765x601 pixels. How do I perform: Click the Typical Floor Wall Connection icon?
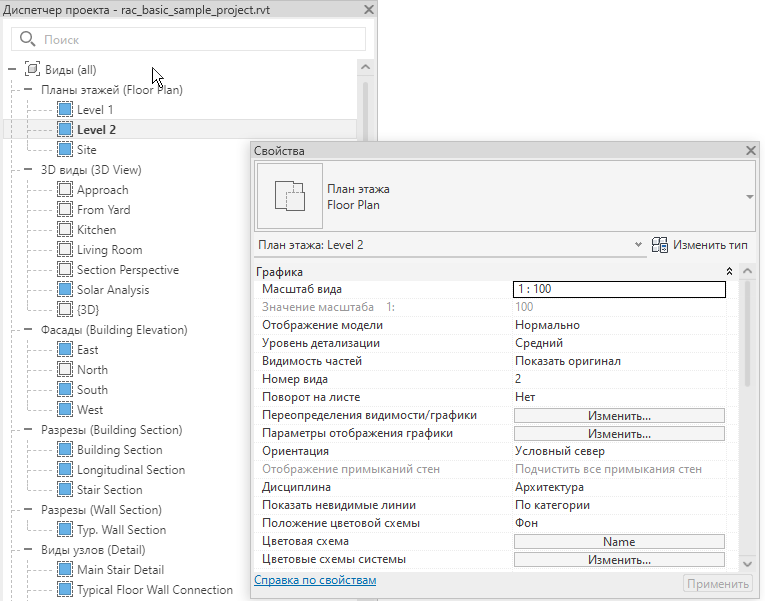65,589
